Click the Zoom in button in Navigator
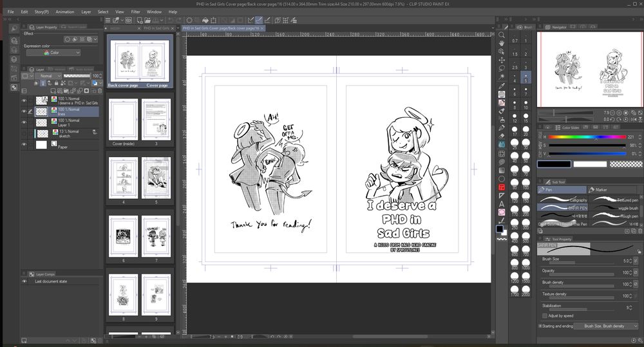Image resolution: width=644 pixels, height=347 pixels. point(619,113)
